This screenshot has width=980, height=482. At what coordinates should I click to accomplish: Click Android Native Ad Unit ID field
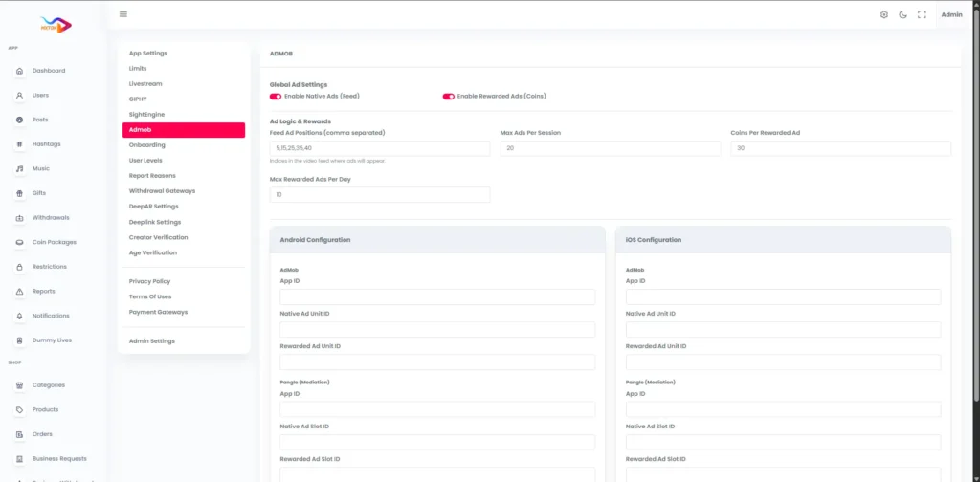click(437, 330)
